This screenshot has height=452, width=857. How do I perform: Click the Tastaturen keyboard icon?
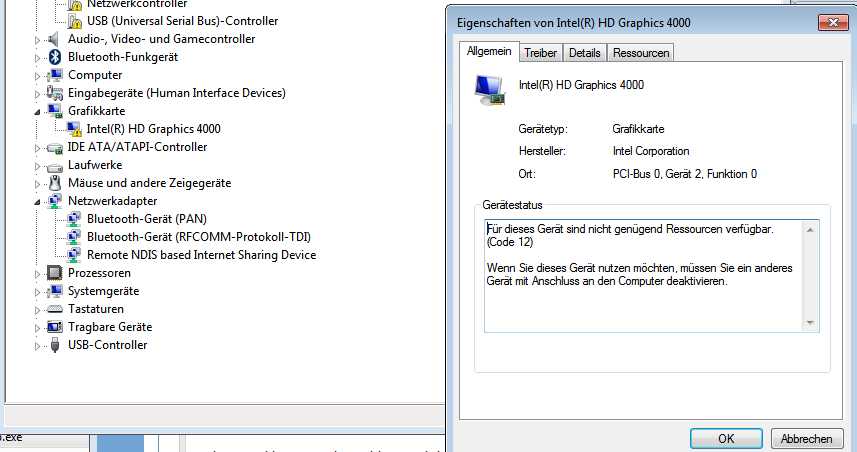click(x=55, y=309)
